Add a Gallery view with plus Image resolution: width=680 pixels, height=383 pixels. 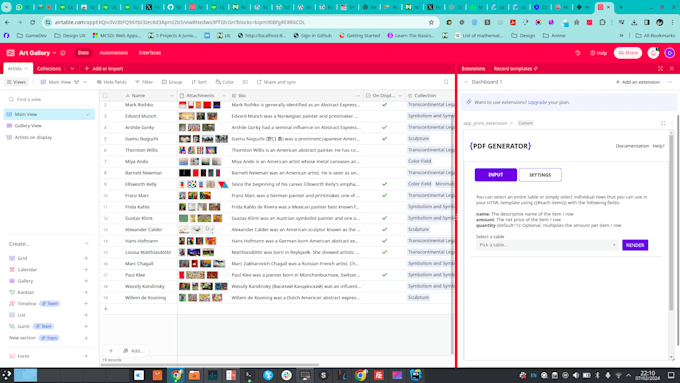pyautogui.click(x=86, y=281)
